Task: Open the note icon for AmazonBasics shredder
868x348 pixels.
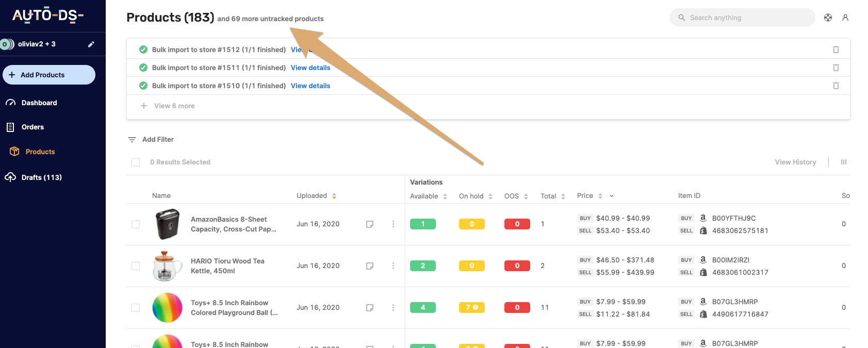Action: 370,224
